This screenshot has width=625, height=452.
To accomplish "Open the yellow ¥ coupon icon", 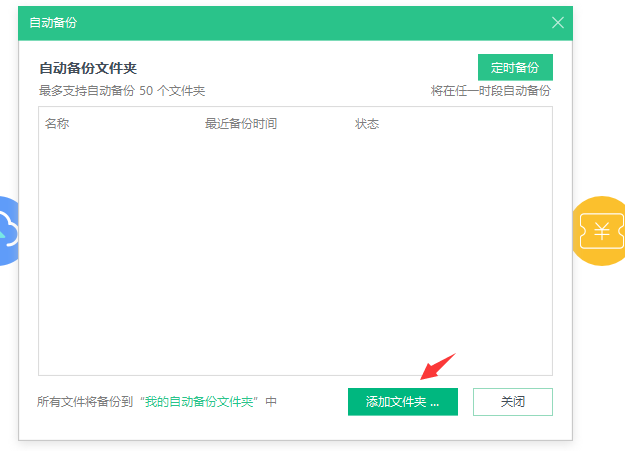I will pos(602,231).
